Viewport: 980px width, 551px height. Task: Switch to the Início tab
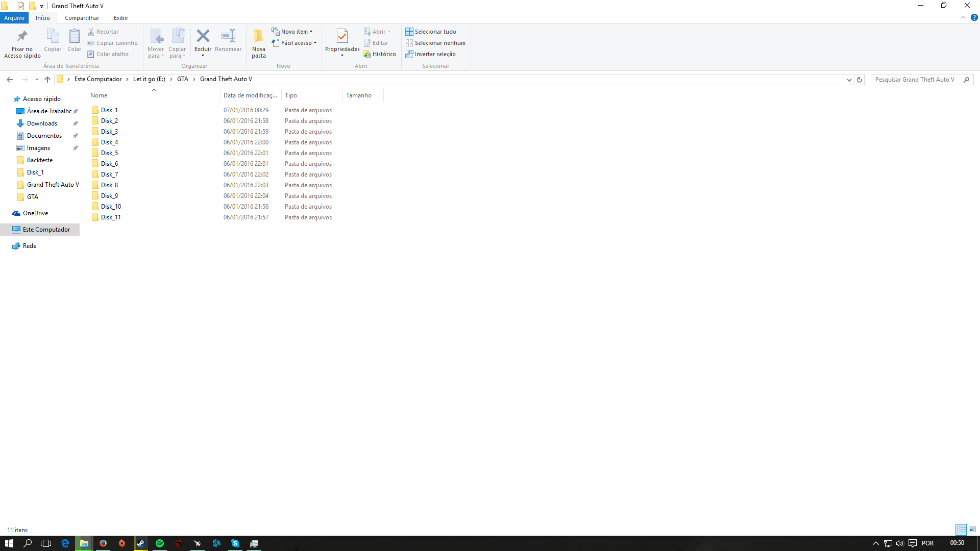[x=43, y=18]
